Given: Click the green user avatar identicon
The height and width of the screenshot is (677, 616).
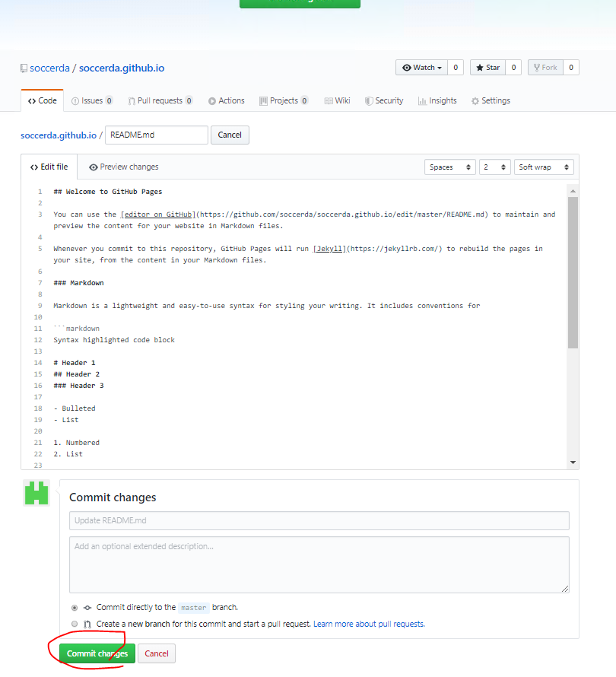Looking at the screenshot, I should [x=37, y=493].
